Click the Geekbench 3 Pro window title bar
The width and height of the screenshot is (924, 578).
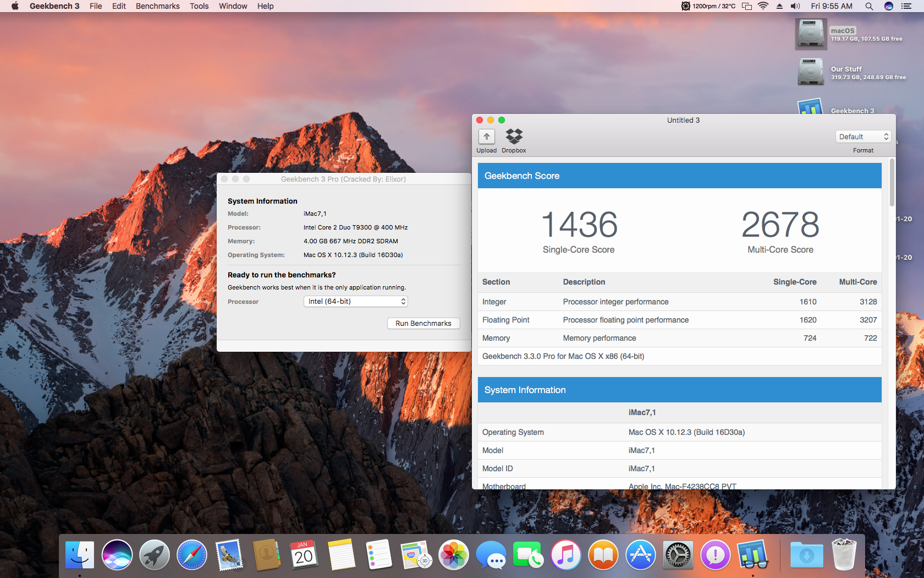click(x=344, y=179)
